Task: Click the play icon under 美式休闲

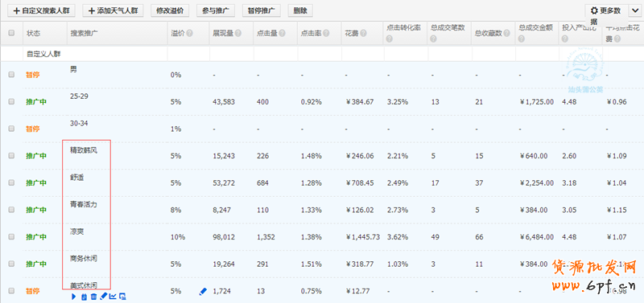Action: pos(74,297)
